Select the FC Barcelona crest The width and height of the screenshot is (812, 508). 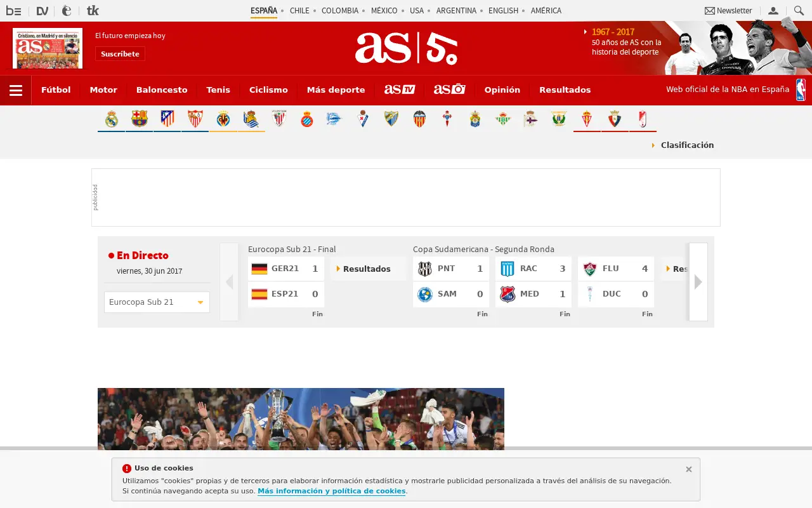[140, 119]
